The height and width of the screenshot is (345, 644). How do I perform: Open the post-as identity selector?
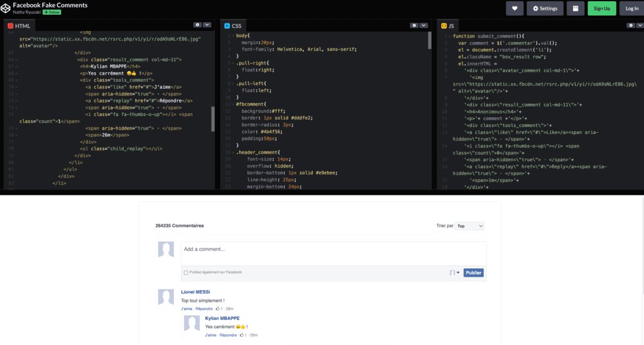(454, 273)
